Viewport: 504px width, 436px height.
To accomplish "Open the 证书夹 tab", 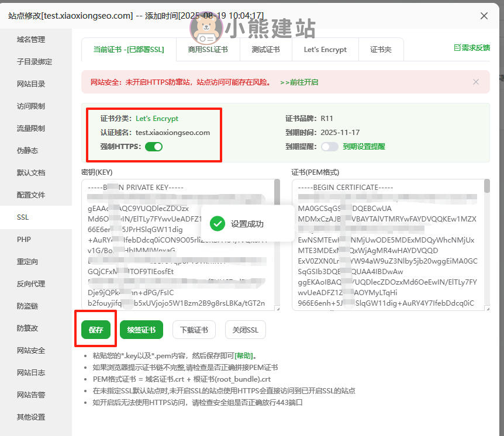I will pyautogui.click(x=381, y=50).
